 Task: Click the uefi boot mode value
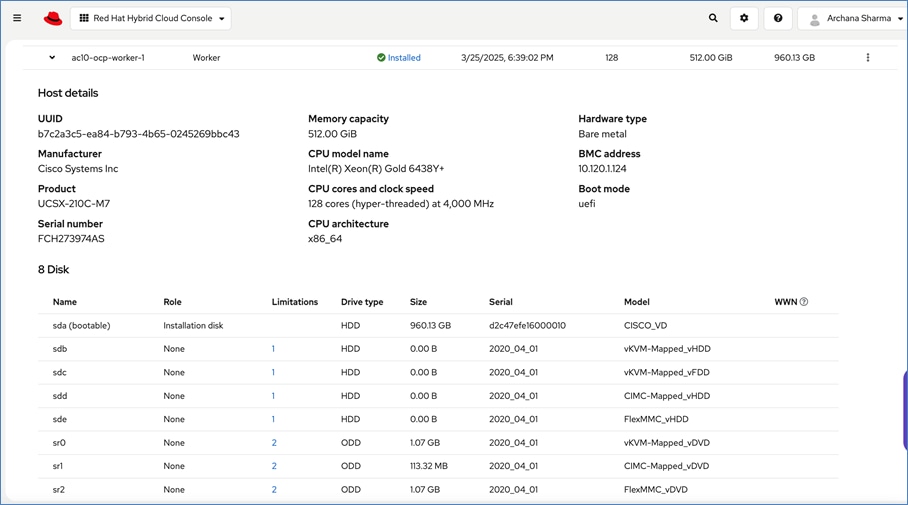[x=587, y=203]
